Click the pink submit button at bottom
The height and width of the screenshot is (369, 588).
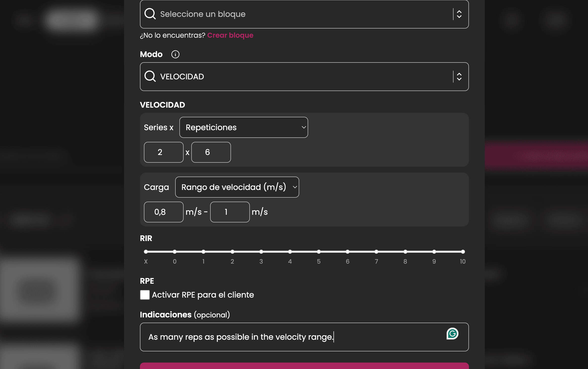click(304, 366)
